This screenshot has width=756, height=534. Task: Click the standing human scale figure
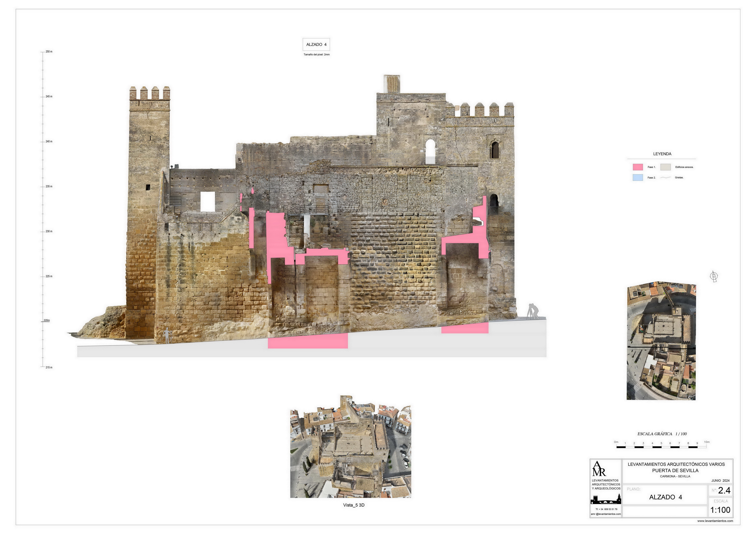click(167, 336)
